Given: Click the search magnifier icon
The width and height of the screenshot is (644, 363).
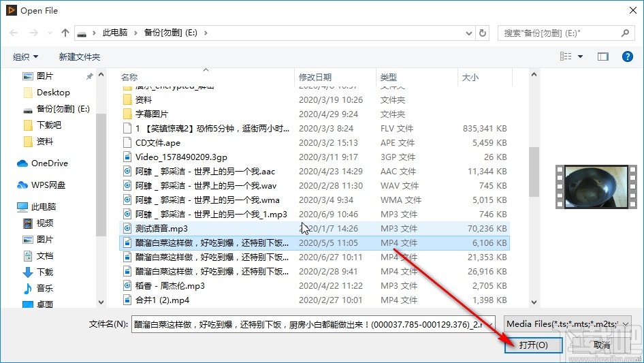Looking at the screenshot, I should pyautogui.click(x=625, y=33).
